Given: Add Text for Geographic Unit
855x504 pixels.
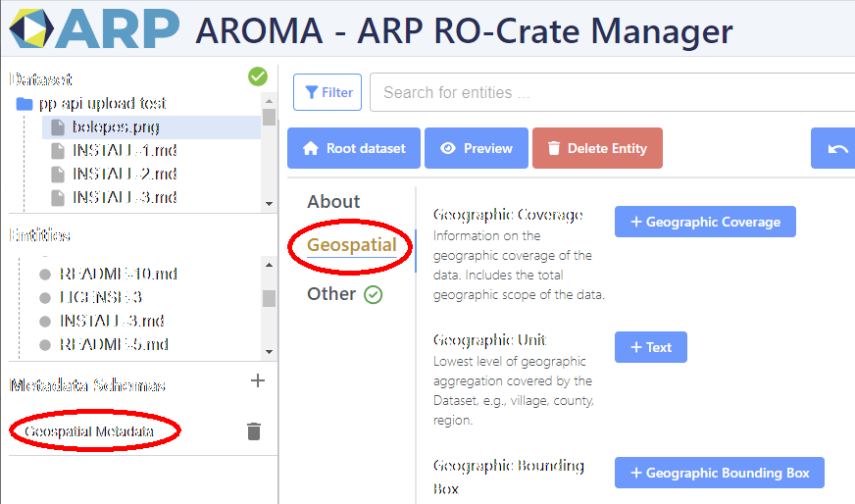Looking at the screenshot, I should (x=650, y=347).
